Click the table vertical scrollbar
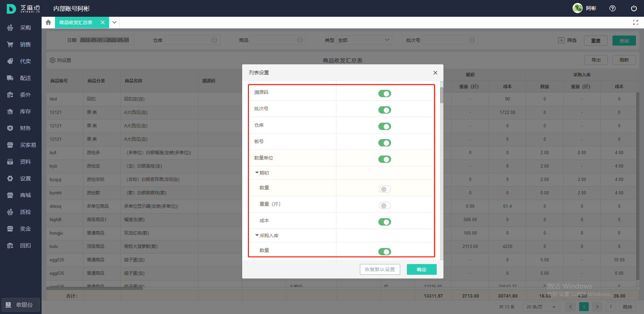This screenshot has height=314, width=644. tap(638, 186)
